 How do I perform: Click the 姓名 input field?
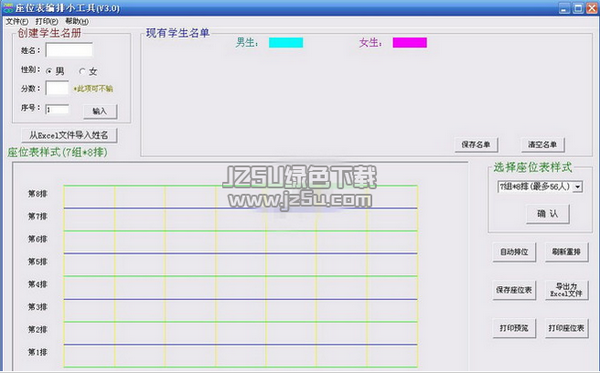click(69, 50)
